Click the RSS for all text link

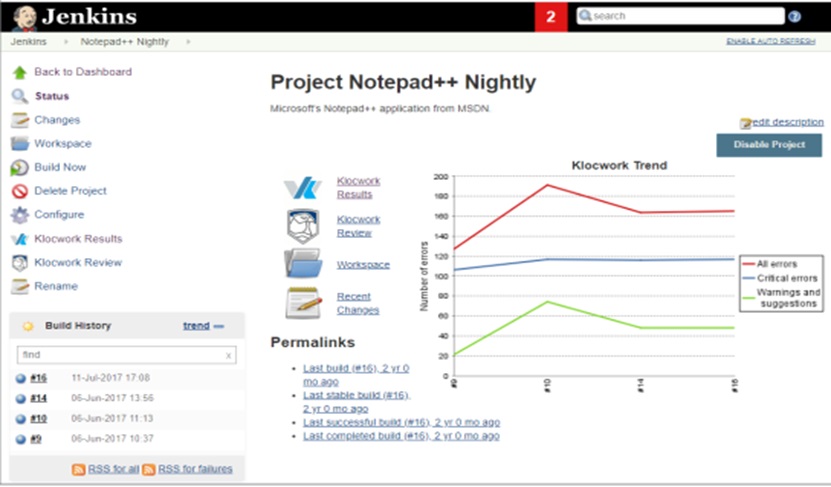(x=113, y=469)
